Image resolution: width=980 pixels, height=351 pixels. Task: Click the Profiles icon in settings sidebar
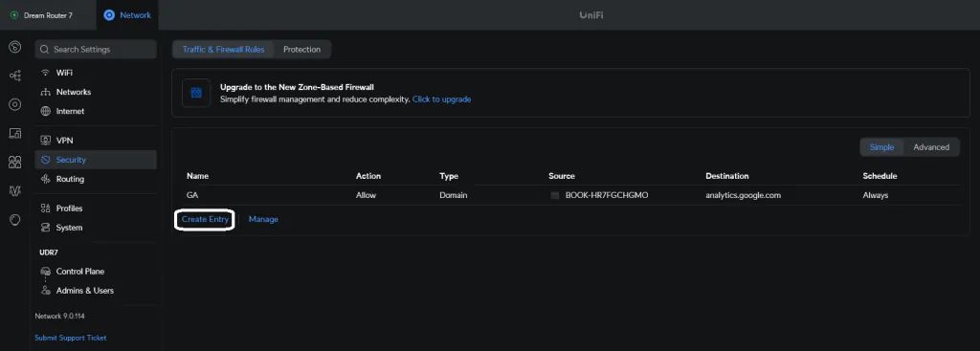coord(45,208)
